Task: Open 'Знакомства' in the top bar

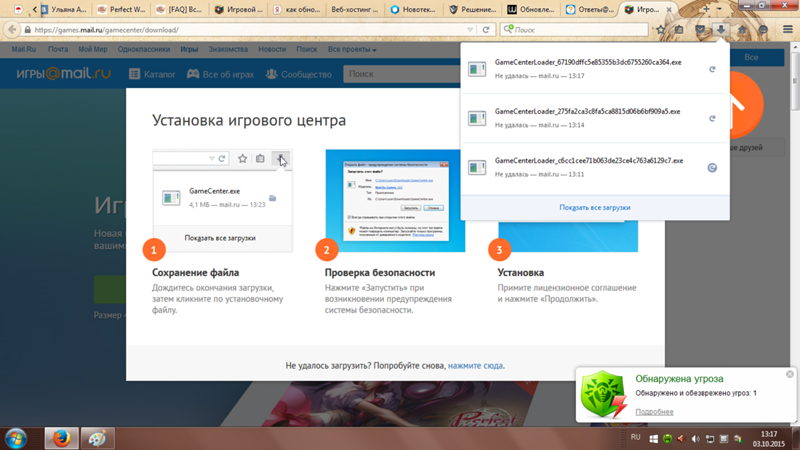Action: coord(228,49)
